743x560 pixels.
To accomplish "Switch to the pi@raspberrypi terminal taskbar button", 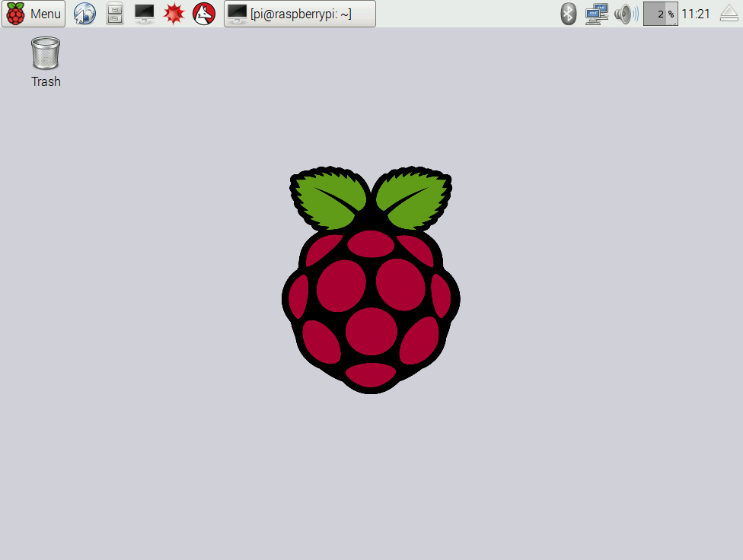I will pyautogui.click(x=300, y=14).
